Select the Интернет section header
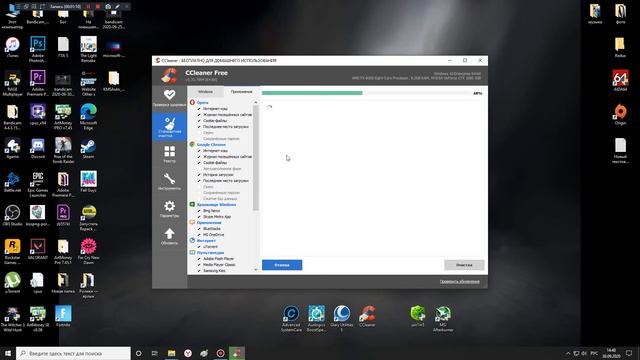 point(206,241)
